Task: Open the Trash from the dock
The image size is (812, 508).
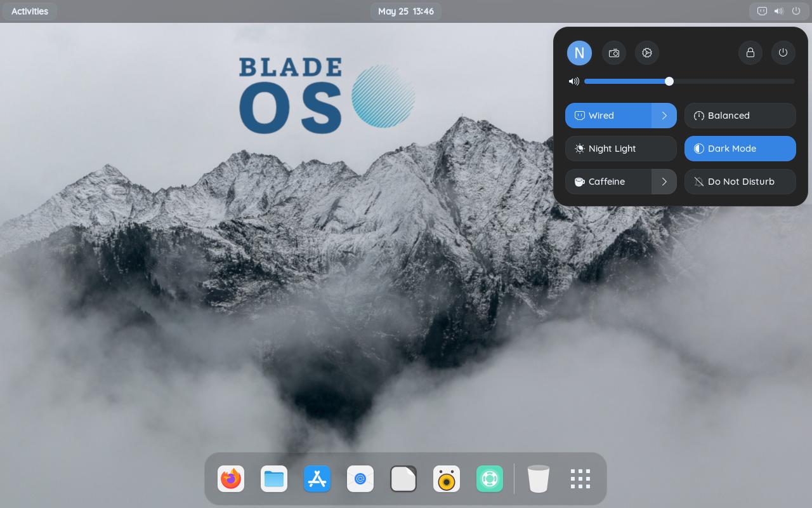Action: tap(539, 479)
